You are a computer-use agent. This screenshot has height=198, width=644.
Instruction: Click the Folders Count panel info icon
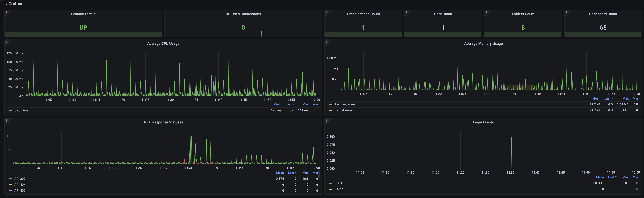pyautogui.click(x=486, y=12)
